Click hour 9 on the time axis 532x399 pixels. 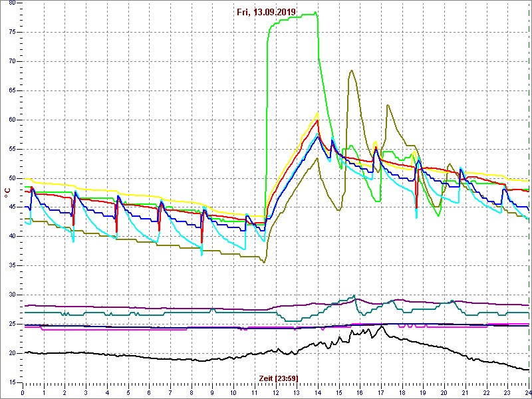click(x=212, y=393)
